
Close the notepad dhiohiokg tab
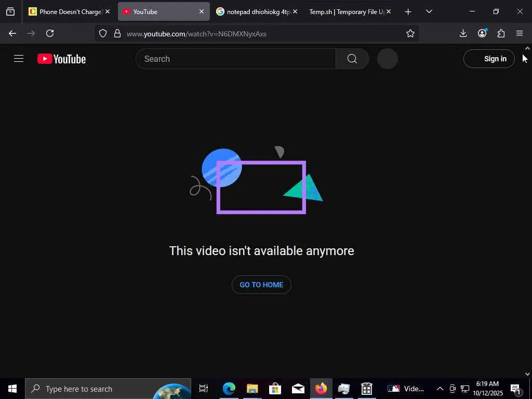pyautogui.click(x=295, y=11)
